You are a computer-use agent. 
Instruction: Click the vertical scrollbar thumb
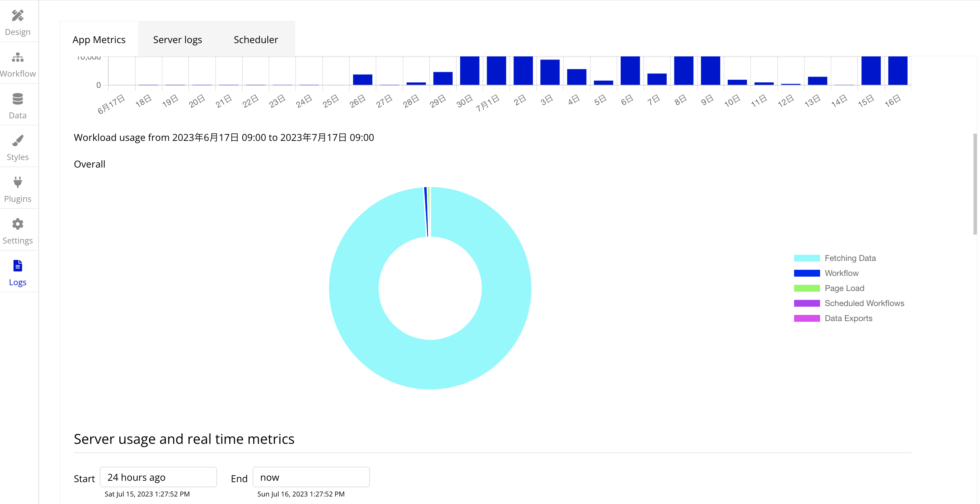tap(975, 184)
